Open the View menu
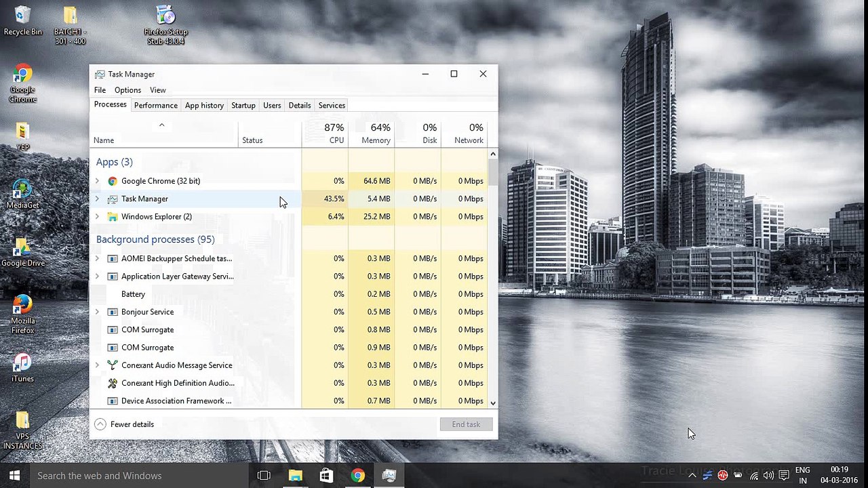The width and height of the screenshot is (868, 488). click(158, 90)
